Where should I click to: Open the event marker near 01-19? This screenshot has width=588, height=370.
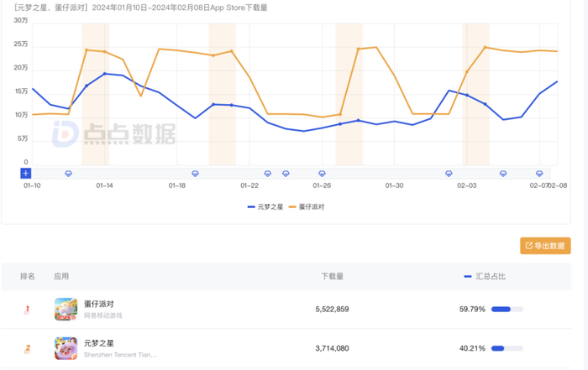(196, 174)
